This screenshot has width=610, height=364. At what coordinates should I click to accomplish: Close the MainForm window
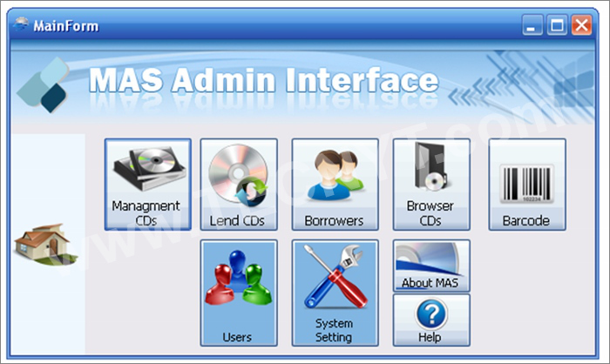point(581,25)
